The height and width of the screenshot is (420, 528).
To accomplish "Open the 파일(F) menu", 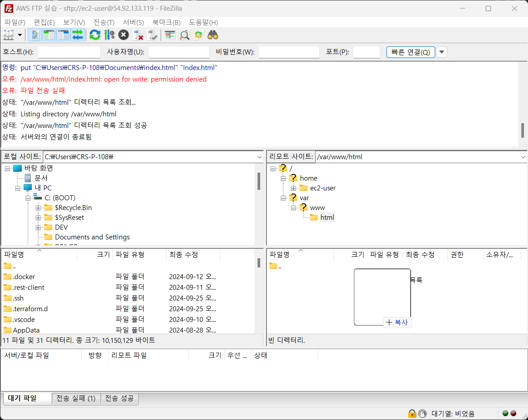I will click(x=15, y=23).
